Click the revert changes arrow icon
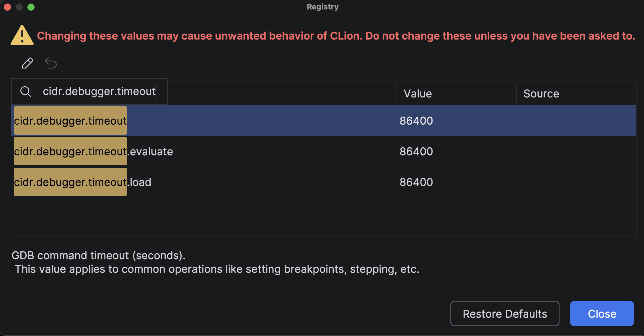 tap(50, 63)
